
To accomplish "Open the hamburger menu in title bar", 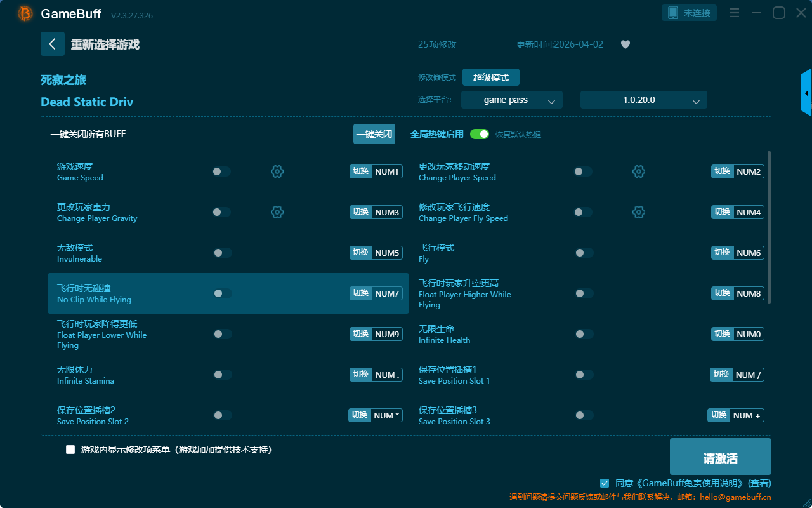I will (734, 13).
